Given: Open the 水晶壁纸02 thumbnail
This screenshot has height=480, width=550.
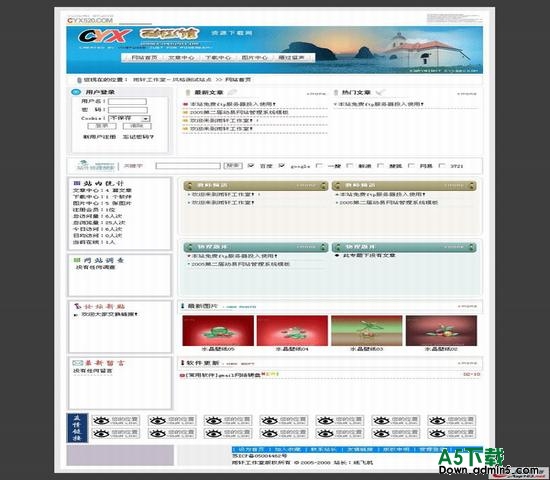Looking at the screenshot, I should pyautogui.click(x=441, y=331).
